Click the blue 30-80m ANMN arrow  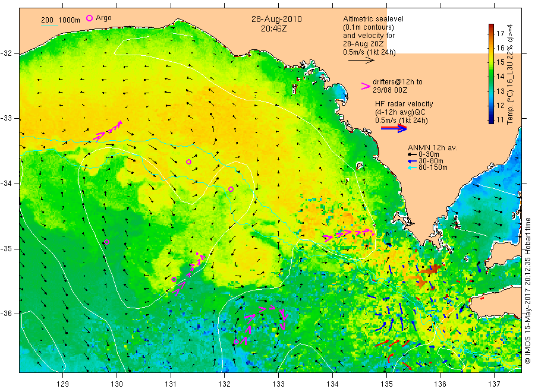[x=412, y=161]
